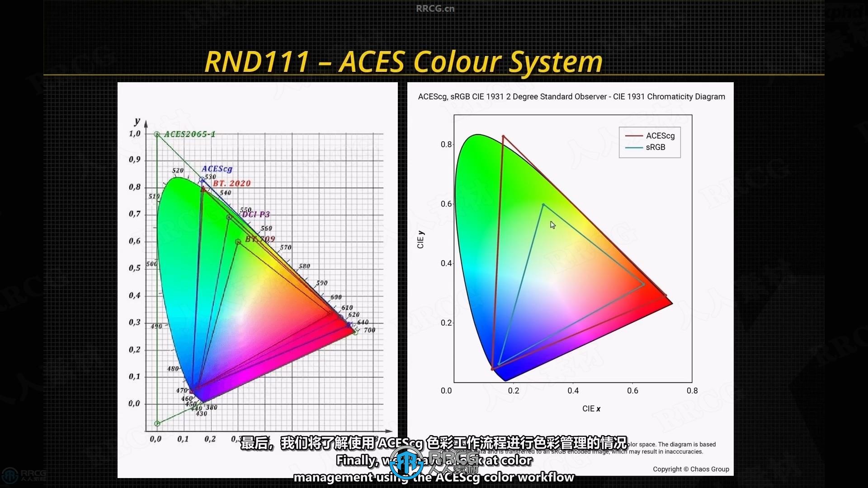Click the right chart y-axis tick 0.4
The width and height of the screenshot is (868, 488).
(446, 263)
